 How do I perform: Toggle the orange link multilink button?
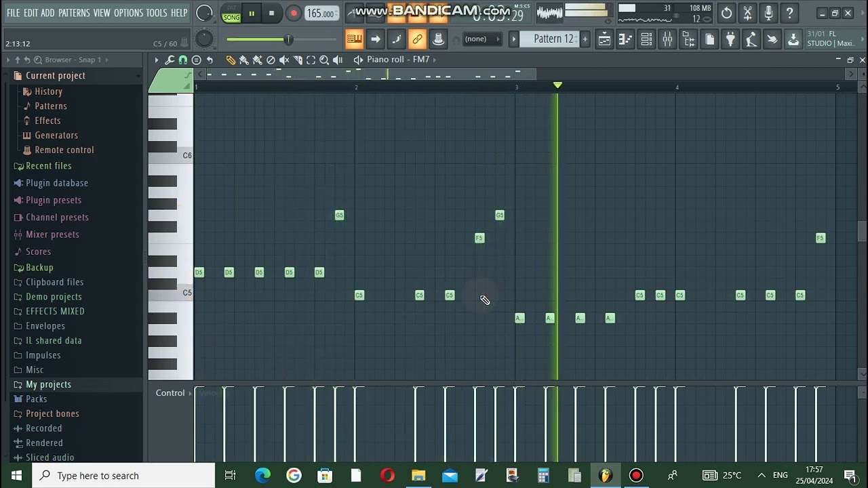tap(417, 39)
